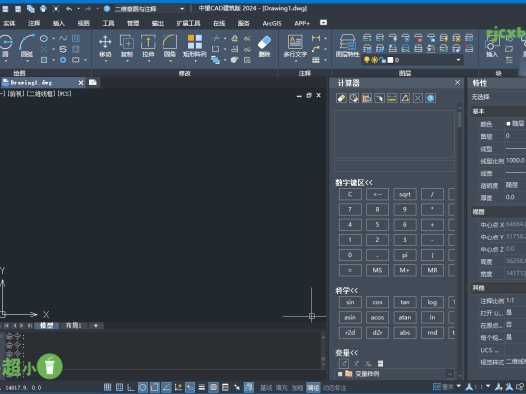Click the Print icon in quick access toolbar
This screenshot has width=526, height=394.
43,9
